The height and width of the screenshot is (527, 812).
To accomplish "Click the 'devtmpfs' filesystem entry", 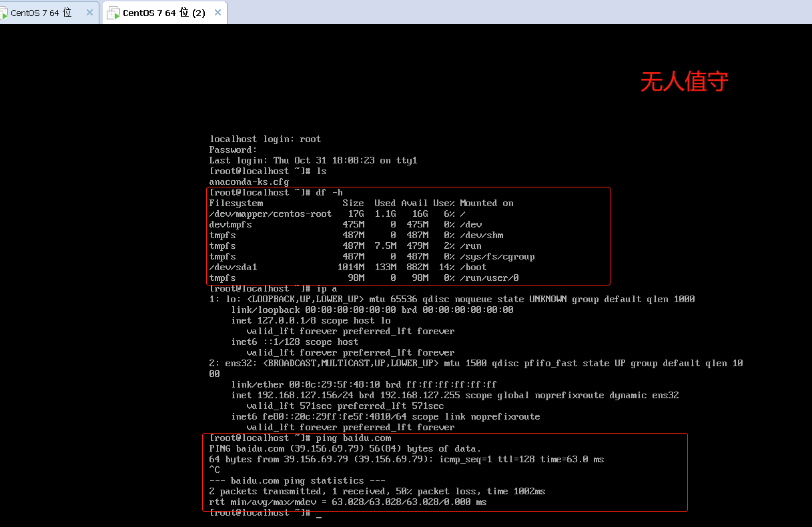I will click(x=230, y=224).
